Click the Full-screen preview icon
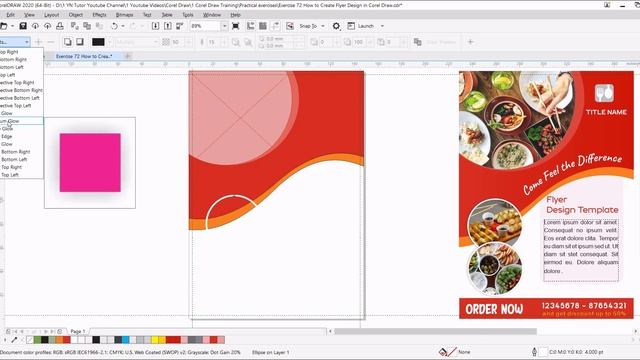The width and height of the screenshot is (640, 360). tap(236, 26)
